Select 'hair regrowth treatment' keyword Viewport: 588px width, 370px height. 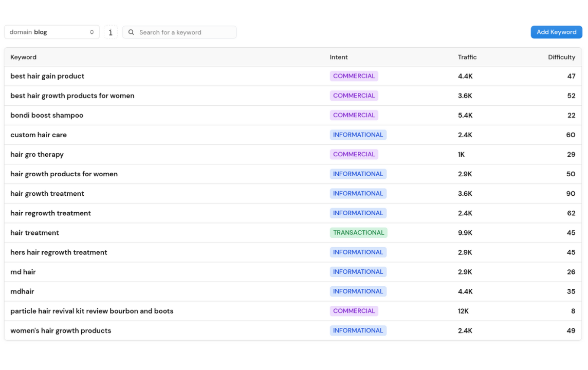click(x=50, y=213)
